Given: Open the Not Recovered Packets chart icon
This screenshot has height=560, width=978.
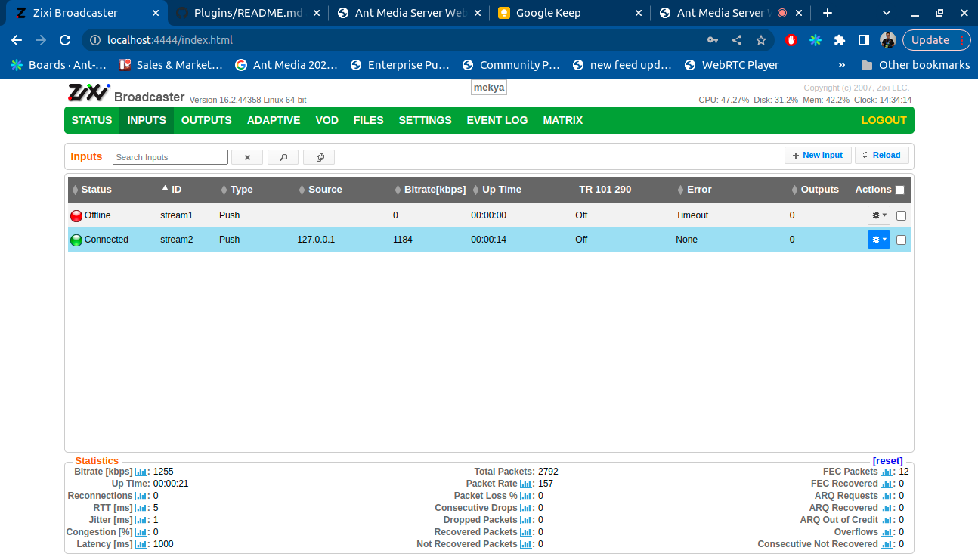Looking at the screenshot, I should [x=526, y=544].
